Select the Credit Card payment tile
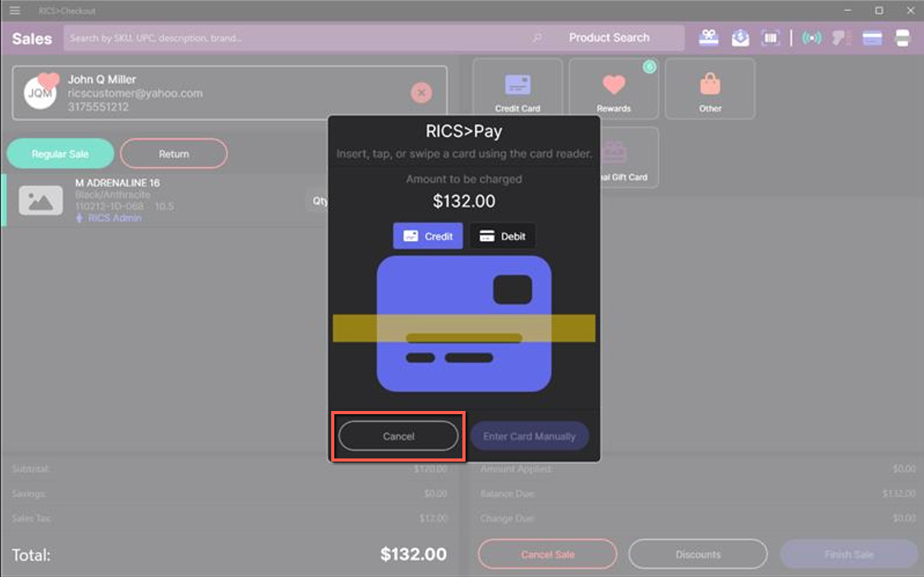 pos(518,89)
